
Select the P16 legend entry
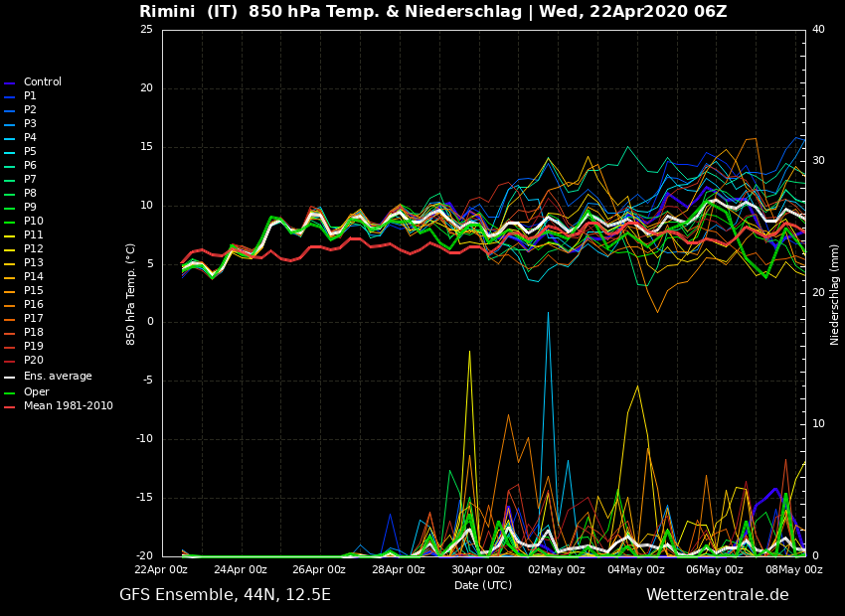click(x=33, y=305)
